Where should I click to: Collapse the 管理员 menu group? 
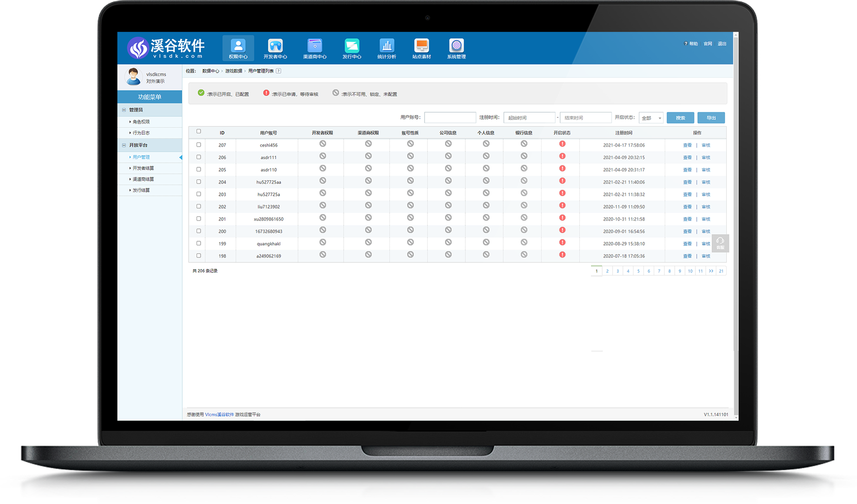pyautogui.click(x=124, y=110)
